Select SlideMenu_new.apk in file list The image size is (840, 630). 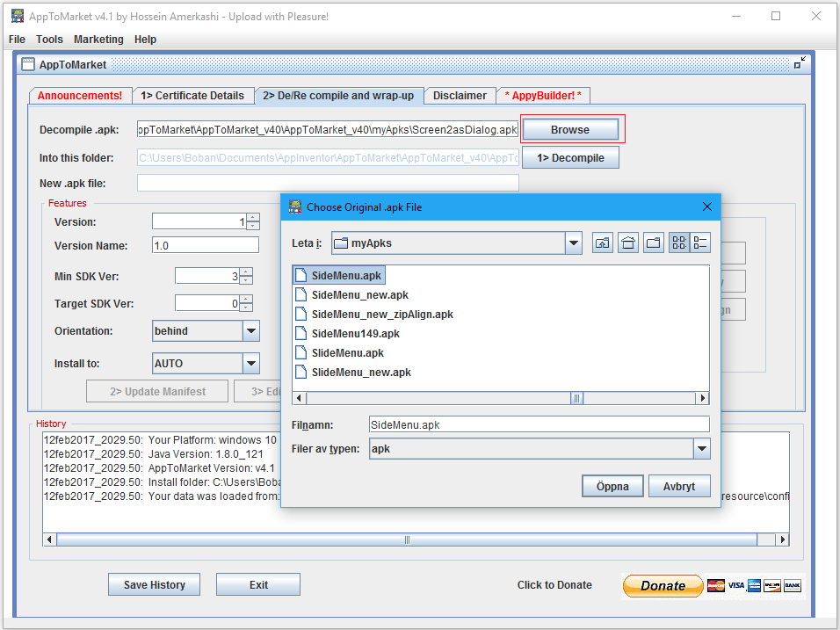[x=353, y=372]
